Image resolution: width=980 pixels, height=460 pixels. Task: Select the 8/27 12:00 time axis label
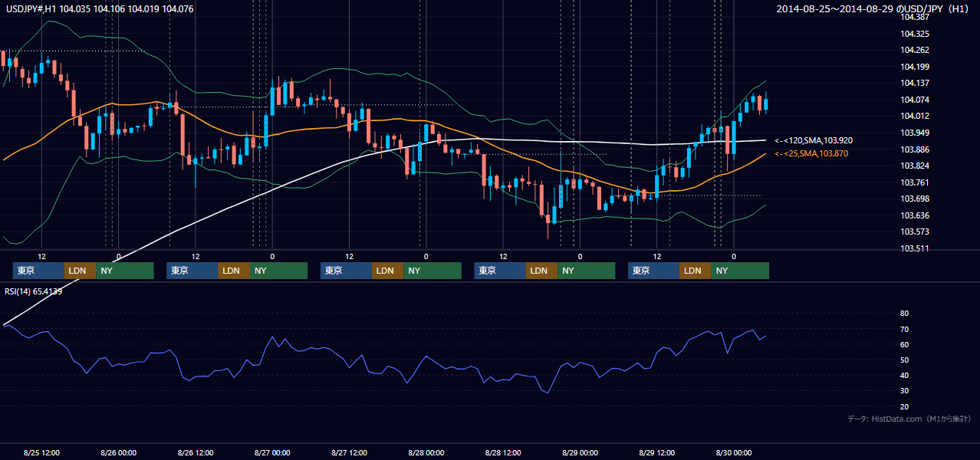350,452
